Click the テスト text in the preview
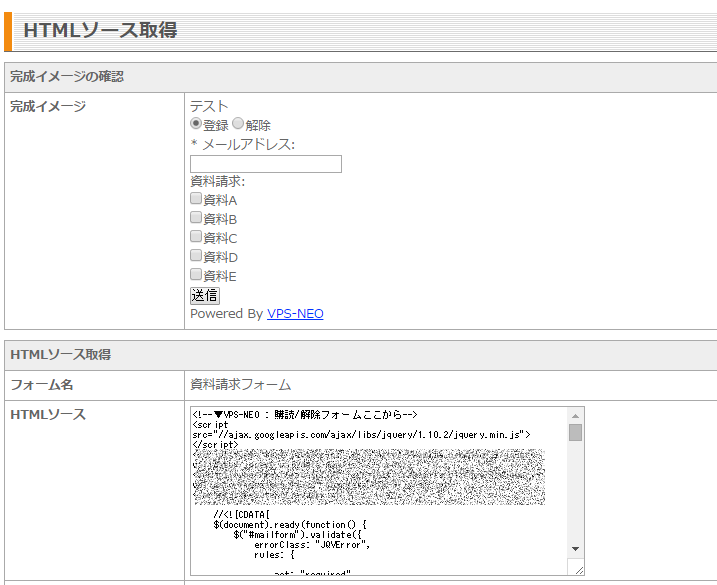The image size is (717, 585). [209, 106]
